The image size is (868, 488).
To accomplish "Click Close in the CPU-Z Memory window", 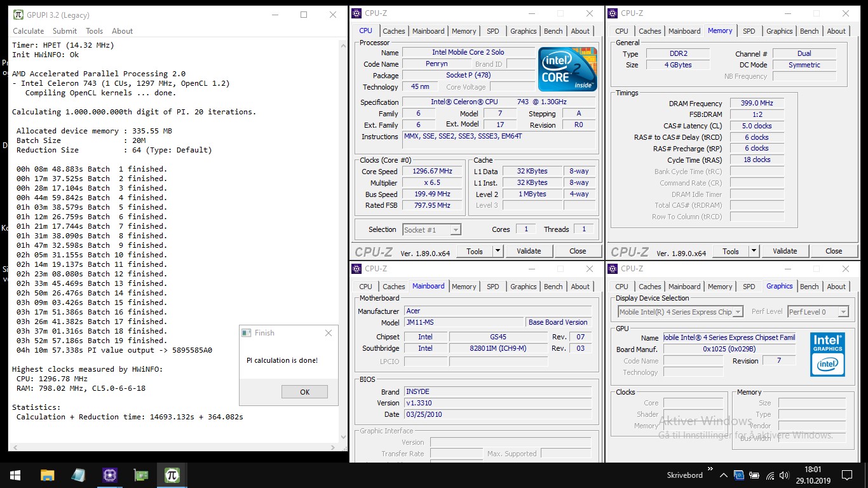I will click(834, 251).
